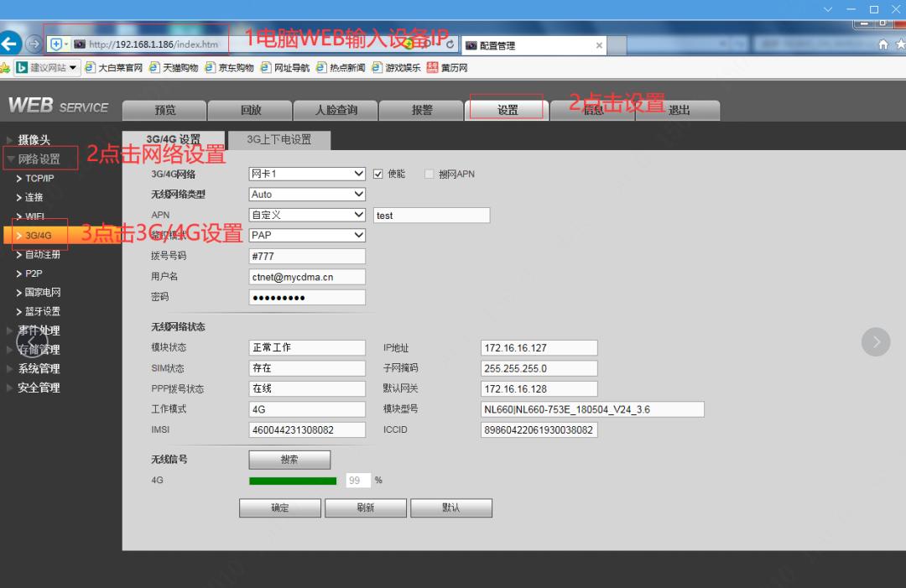Image resolution: width=906 pixels, height=588 pixels.
Task: Click the 4G signal strength progress bar
Action: [x=293, y=481]
